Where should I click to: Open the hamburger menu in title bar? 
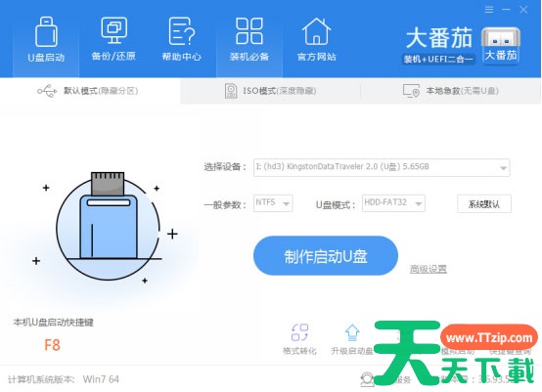pos(489,10)
